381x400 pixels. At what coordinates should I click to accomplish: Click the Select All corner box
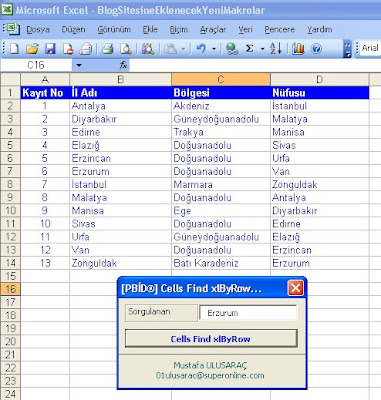point(10,80)
